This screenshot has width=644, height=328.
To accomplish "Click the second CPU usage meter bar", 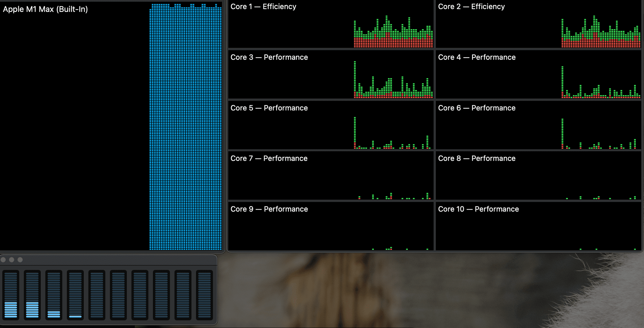I will [32, 295].
